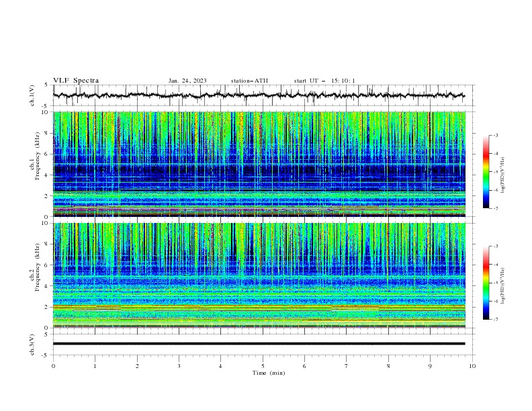Screen dimensions: 532x411
Task: Click the ch.3 flat voltage trace
Action: coord(259,344)
